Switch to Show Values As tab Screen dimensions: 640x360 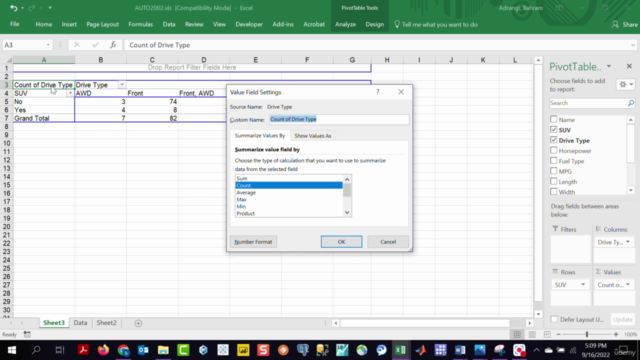pos(313,136)
